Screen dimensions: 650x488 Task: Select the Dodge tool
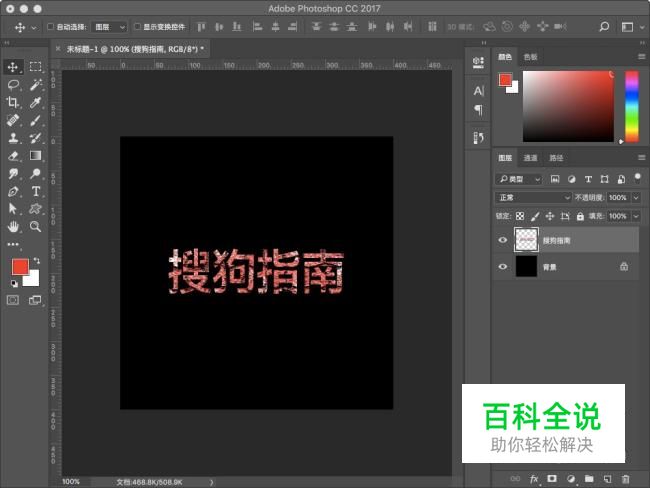(x=36, y=173)
